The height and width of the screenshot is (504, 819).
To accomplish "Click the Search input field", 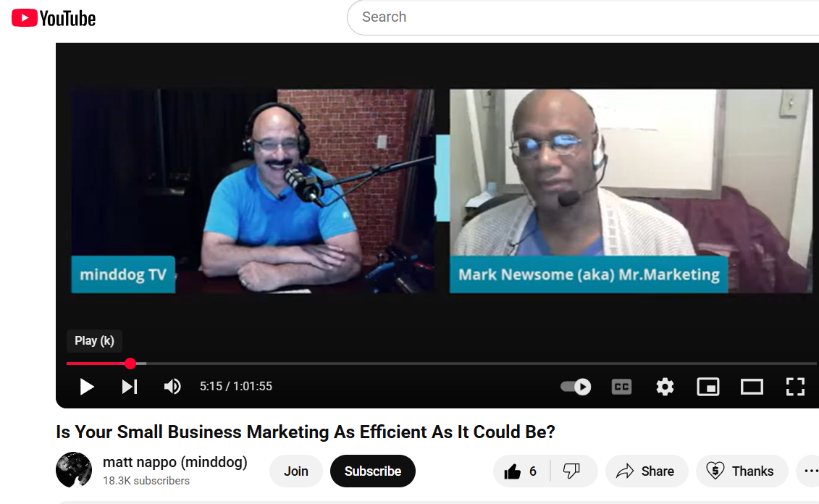I will point(579,17).
